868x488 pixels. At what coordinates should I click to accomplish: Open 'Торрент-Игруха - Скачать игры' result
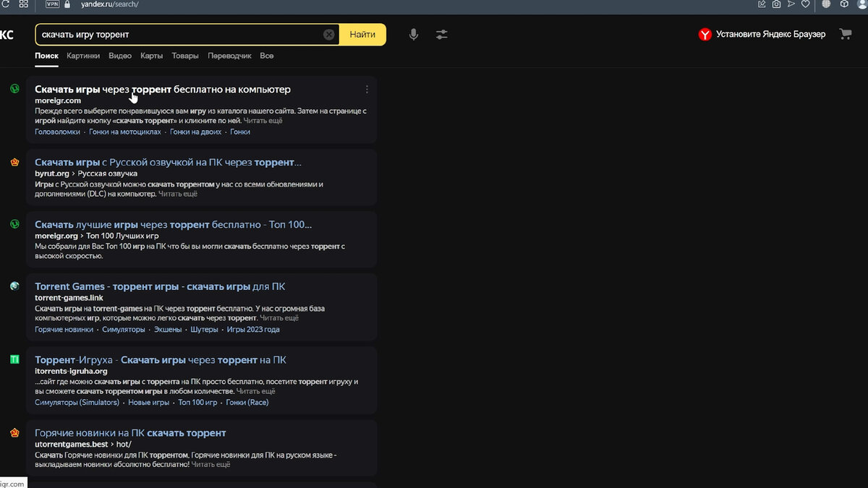[161, 359]
